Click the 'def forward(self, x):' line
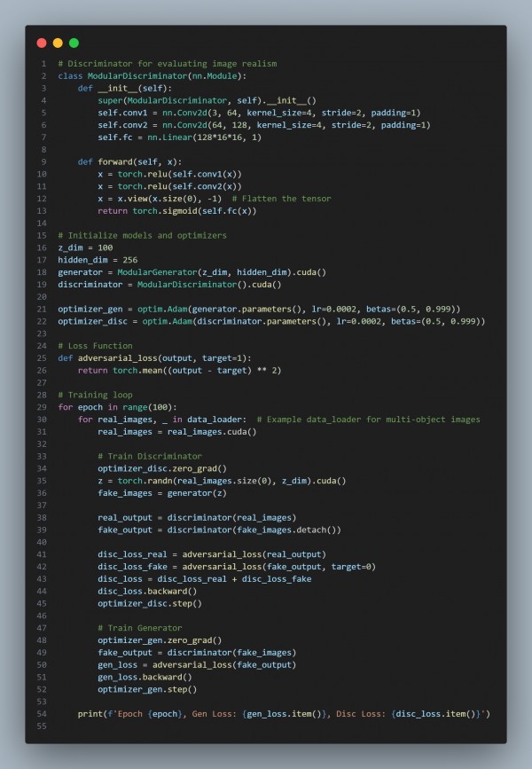This screenshot has height=769, width=532. coord(130,161)
